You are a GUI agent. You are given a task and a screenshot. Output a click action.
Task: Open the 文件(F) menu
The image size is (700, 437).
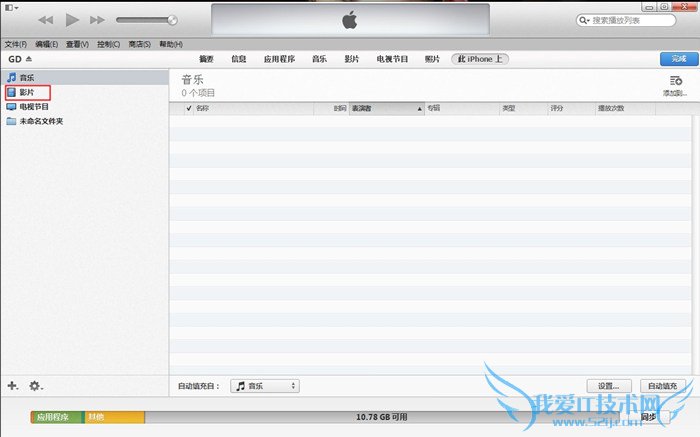point(16,44)
